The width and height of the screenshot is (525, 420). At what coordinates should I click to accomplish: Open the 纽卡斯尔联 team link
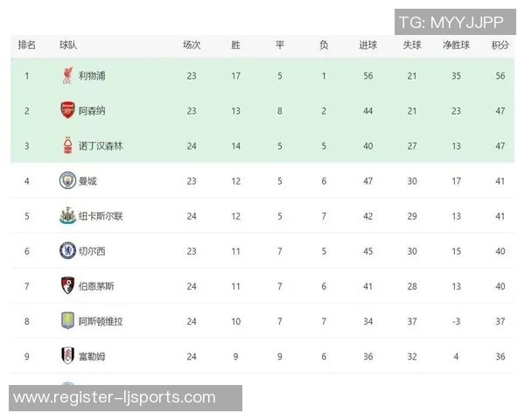pyautogui.click(x=101, y=216)
